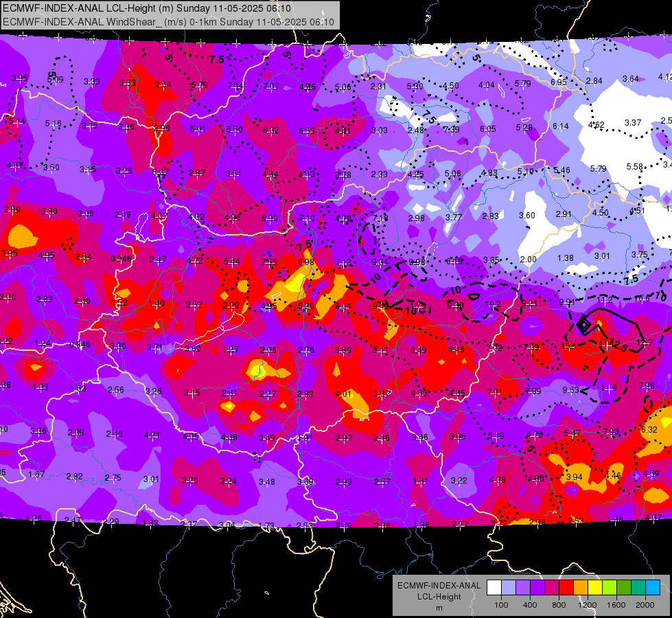
Task: Click the '11.8' wind shear value
Action: (609, 388)
